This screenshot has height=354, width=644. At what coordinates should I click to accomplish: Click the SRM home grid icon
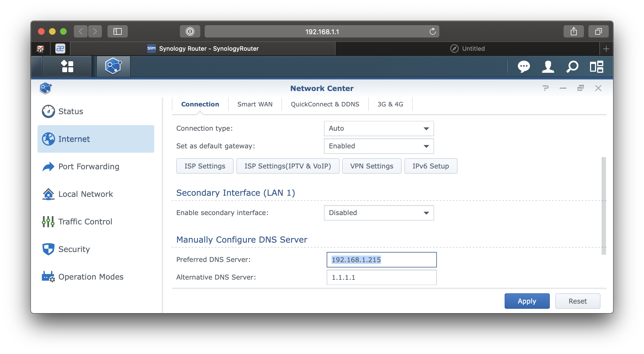[67, 67]
